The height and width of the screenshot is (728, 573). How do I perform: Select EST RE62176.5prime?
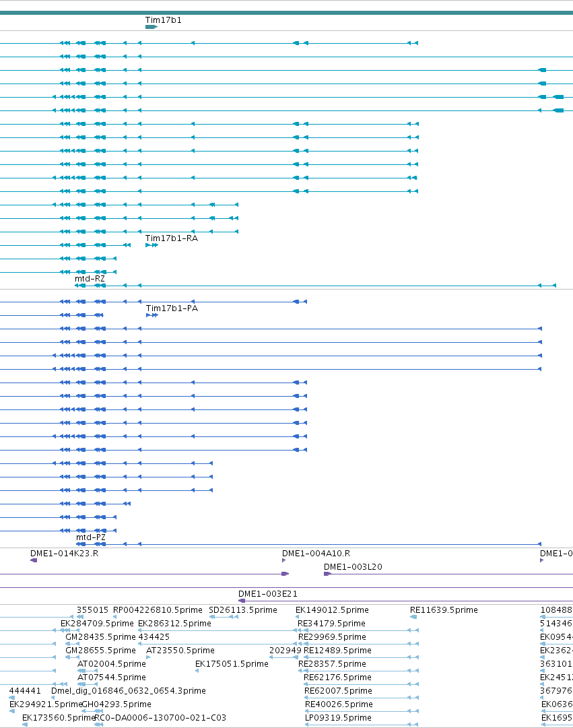coord(337,677)
